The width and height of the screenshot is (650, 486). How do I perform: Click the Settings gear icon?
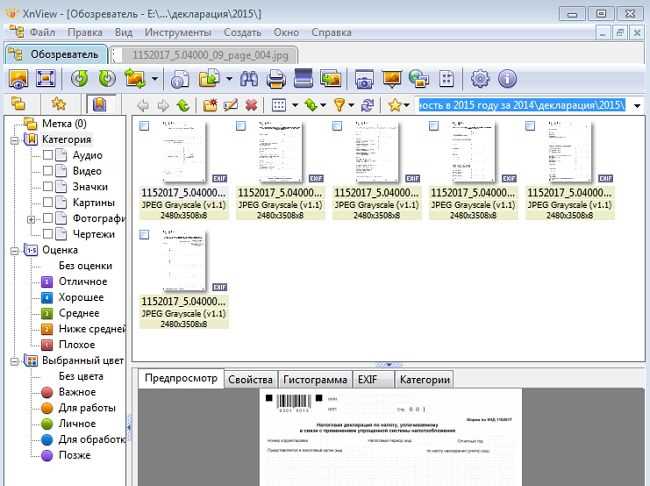click(x=480, y=79)
